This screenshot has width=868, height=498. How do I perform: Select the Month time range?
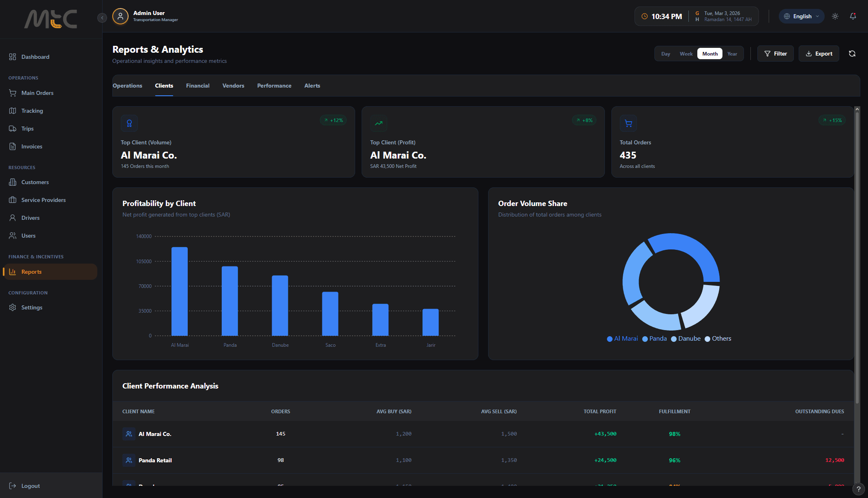(710, 54)
